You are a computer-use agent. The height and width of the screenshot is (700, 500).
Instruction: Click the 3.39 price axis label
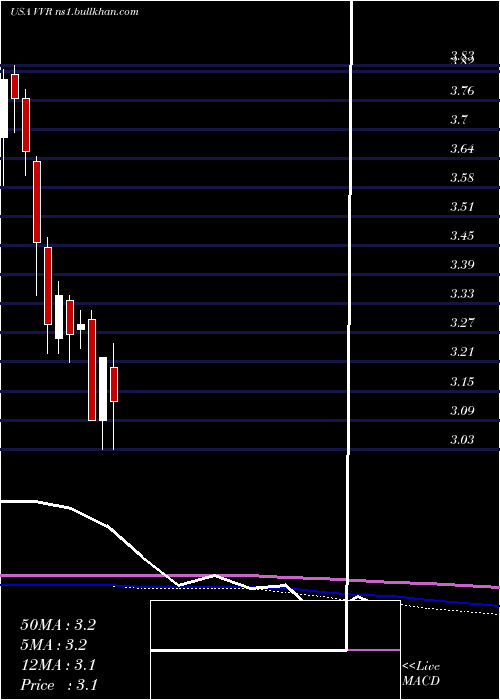click(x=462, y=265)
